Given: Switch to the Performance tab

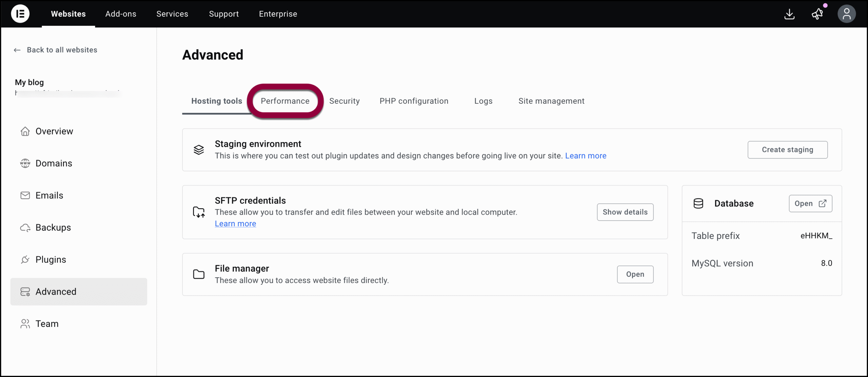Looking at the screenshot, I should pos(285,101).
